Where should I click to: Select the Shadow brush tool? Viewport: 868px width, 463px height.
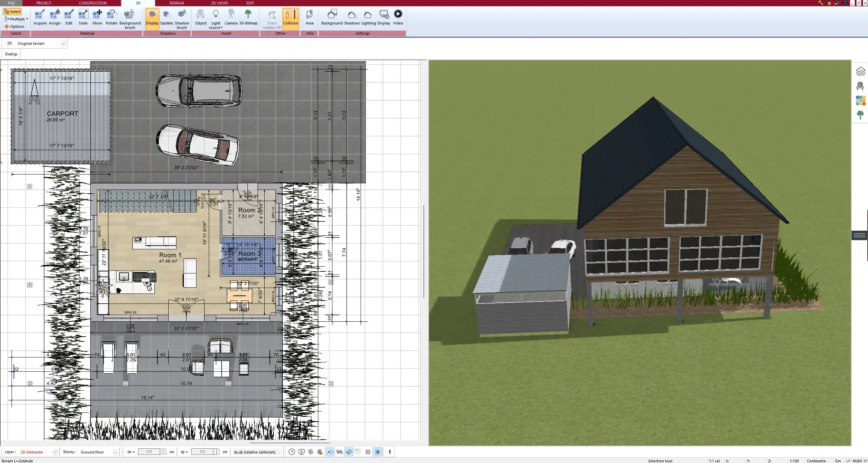[x=182, y=19]
